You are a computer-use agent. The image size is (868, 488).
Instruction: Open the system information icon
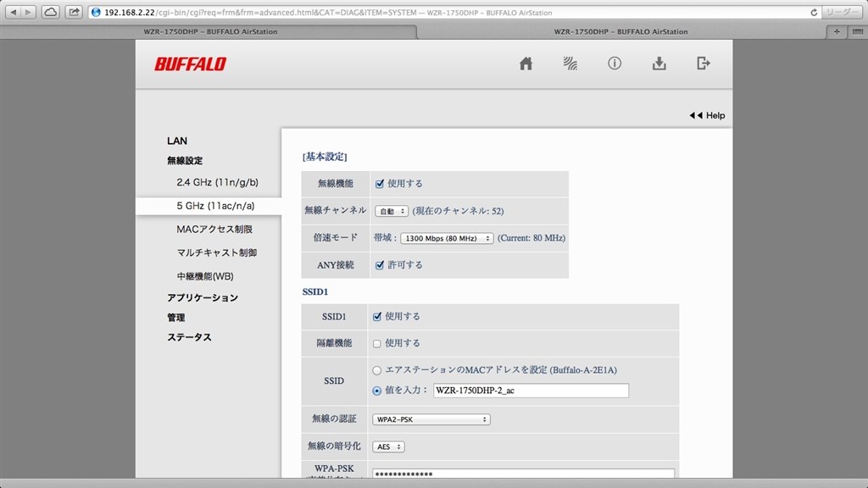tap(615, 64)
